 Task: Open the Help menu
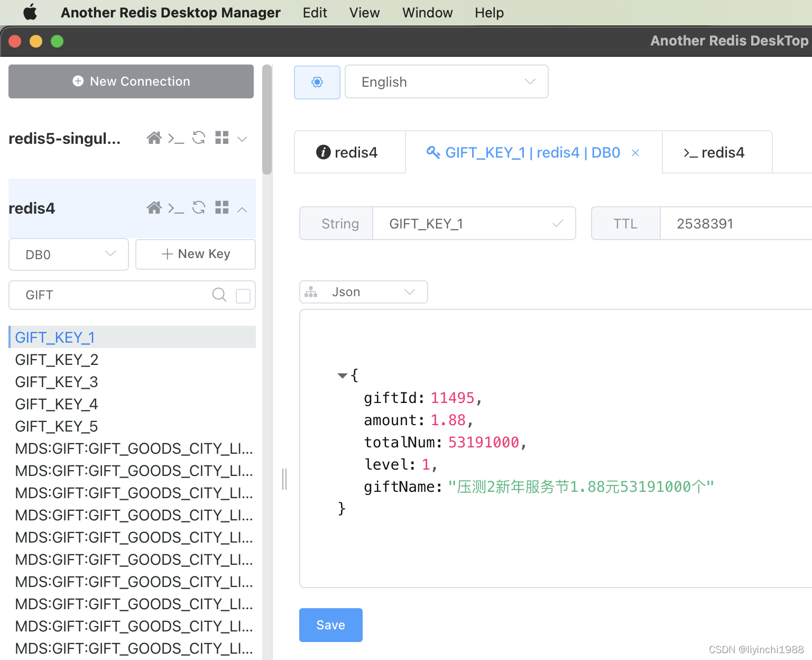[x=489, y=13]
